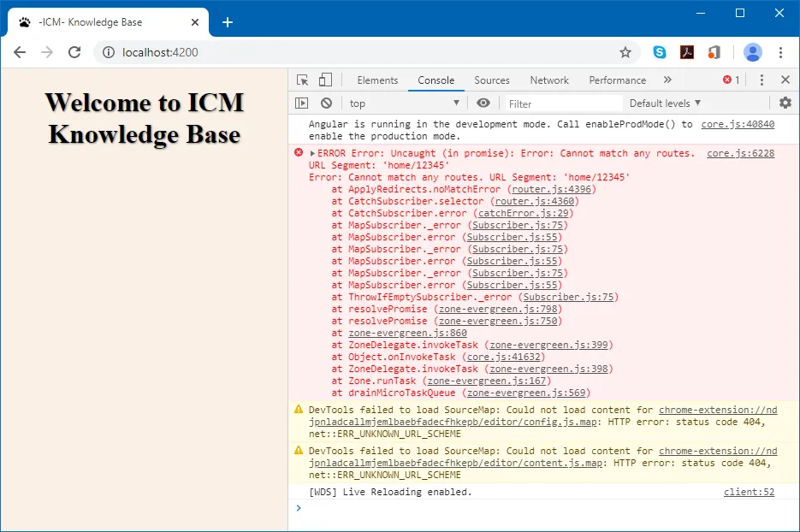Click the console prompt input line

(546, 508)
